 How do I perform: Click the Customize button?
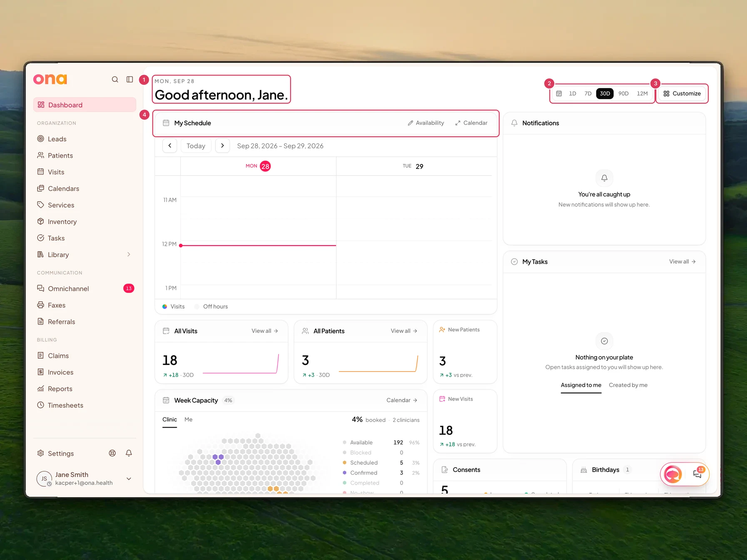coord(682,94)
